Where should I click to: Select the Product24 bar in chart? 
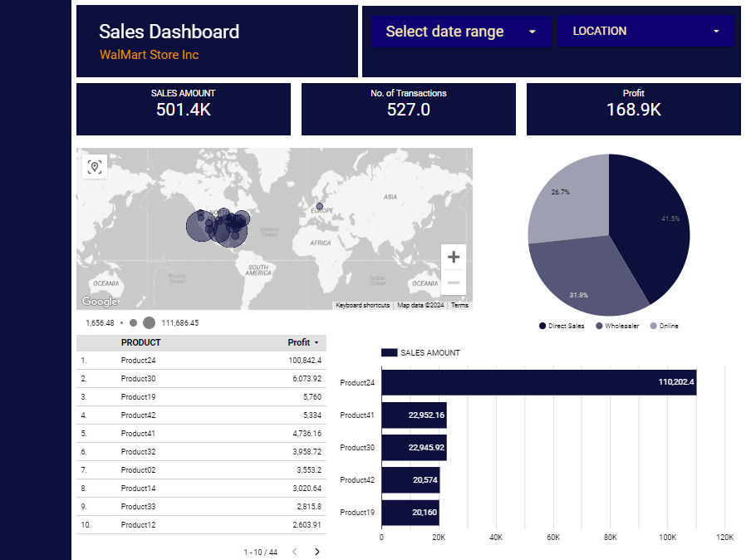(x=537, y=382)
